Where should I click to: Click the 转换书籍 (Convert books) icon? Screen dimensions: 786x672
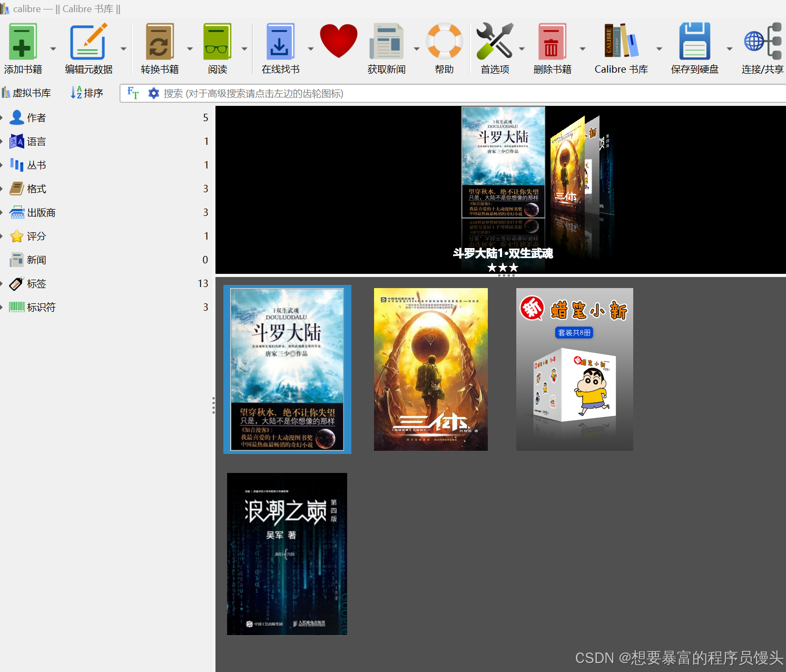click(x=160, y=42)
